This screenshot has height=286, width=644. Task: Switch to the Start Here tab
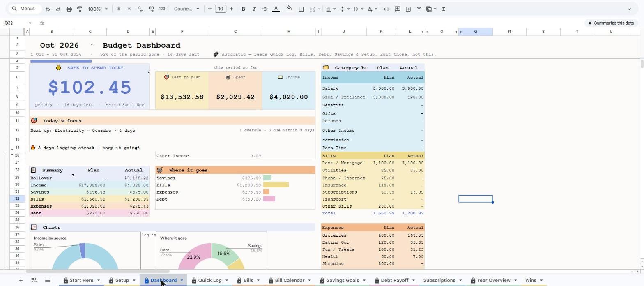click(x=81, y=280)
